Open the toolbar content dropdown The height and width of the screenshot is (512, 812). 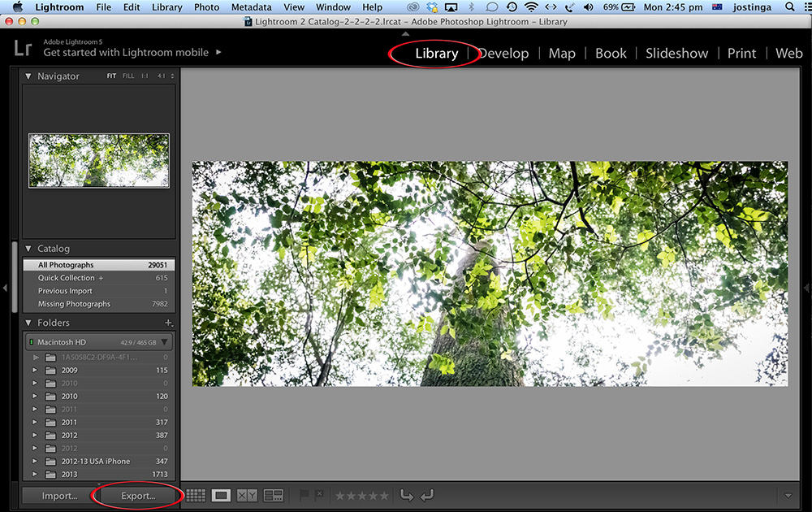click(x=787, y=495)
